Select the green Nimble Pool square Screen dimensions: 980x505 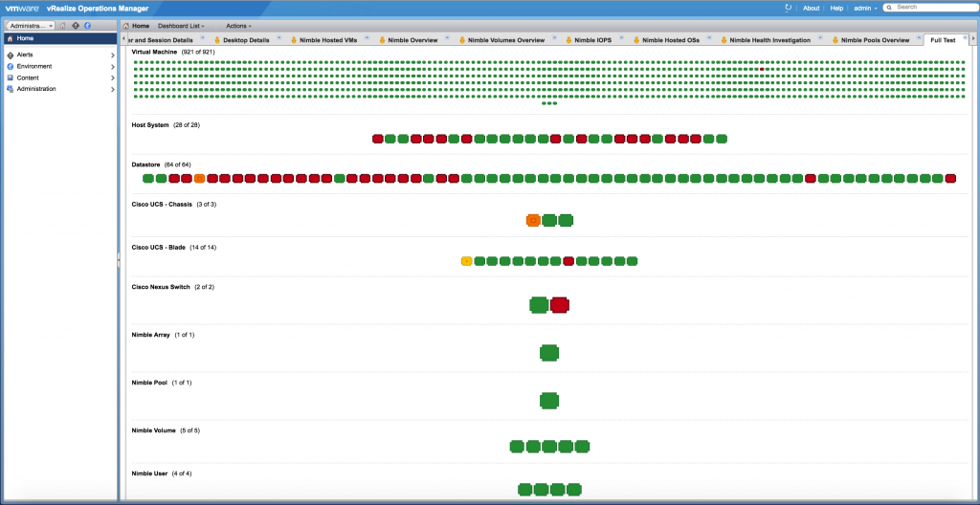coord(548,400)
